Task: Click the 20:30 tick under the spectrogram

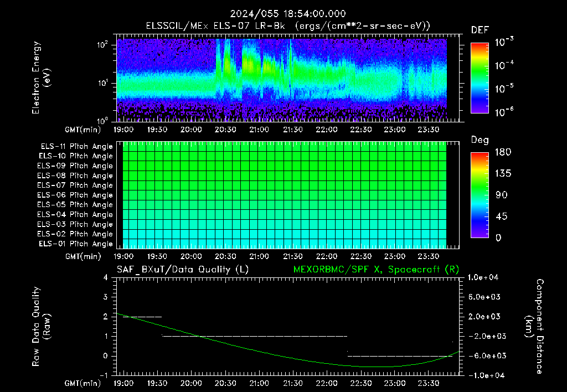Action: 225,130
